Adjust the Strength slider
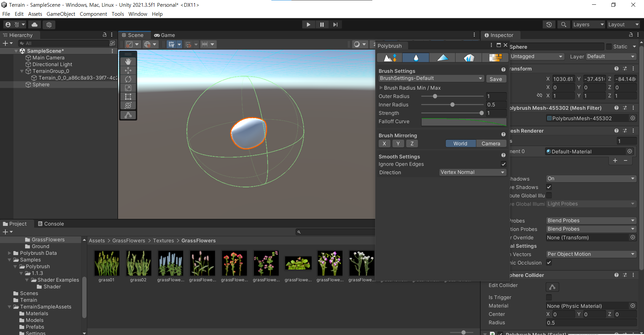The height and width of the screenshot is (335, 644). (x=452, y=113)
